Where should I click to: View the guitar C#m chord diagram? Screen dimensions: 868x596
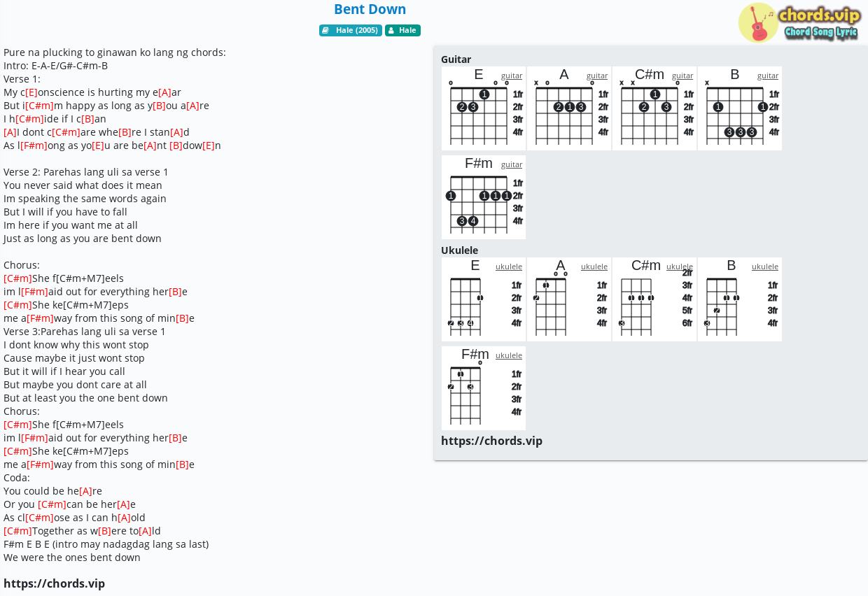pos(654,108)
